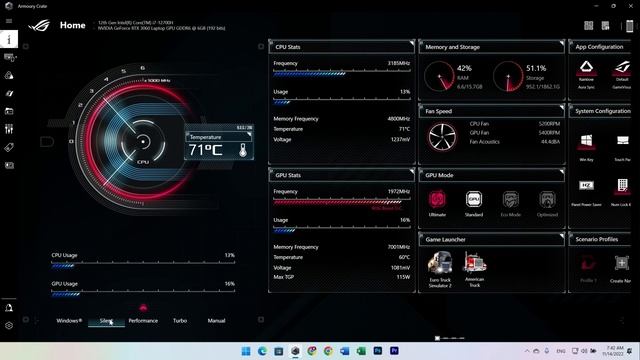The height and width of the screenshot is (360, 640).
Task: Open Premiere Pro from taskbar
Action: 394,351
